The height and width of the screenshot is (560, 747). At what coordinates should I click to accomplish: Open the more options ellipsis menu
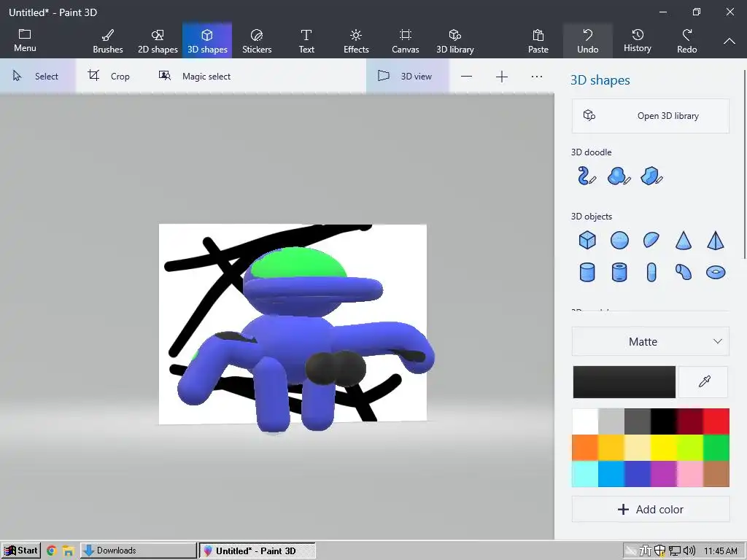pyautogui.click(x=536, y=77)
